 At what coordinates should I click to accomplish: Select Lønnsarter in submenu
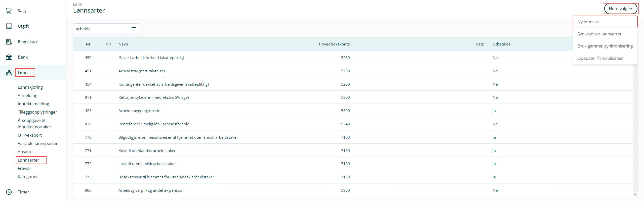[x=28, y=160]
